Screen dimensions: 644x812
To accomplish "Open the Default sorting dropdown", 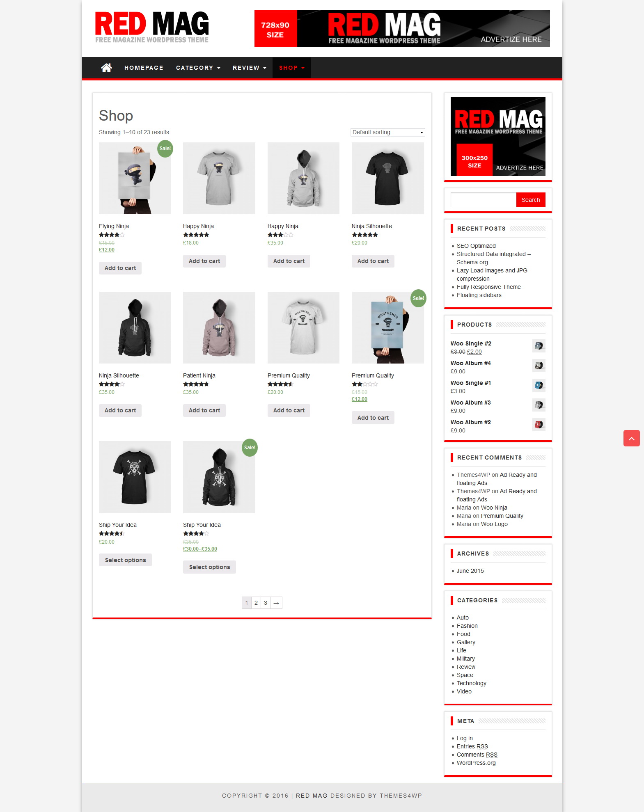I will click(x=388, y=132).
